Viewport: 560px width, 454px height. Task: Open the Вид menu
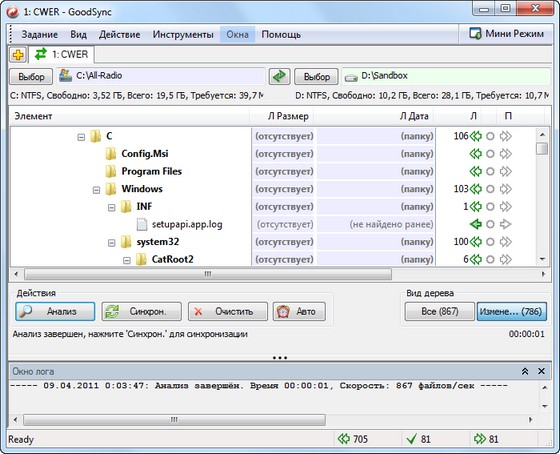(79, 35)
